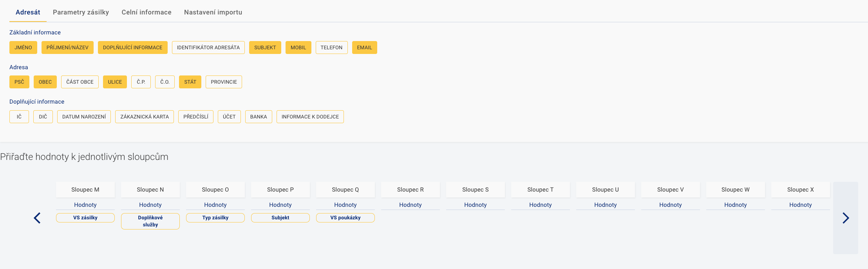Click the VS zásilky assigned value
This screenshot has width=868, height=269.
point(85,218)
